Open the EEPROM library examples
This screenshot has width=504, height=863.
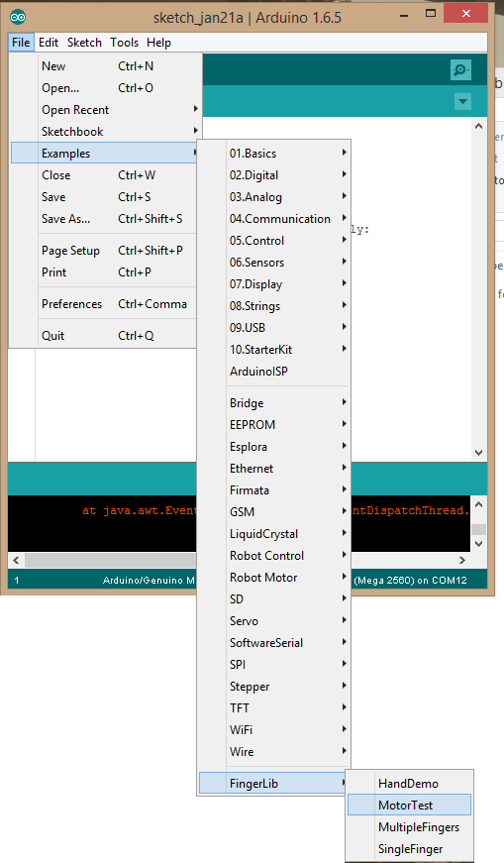[274, 425]
